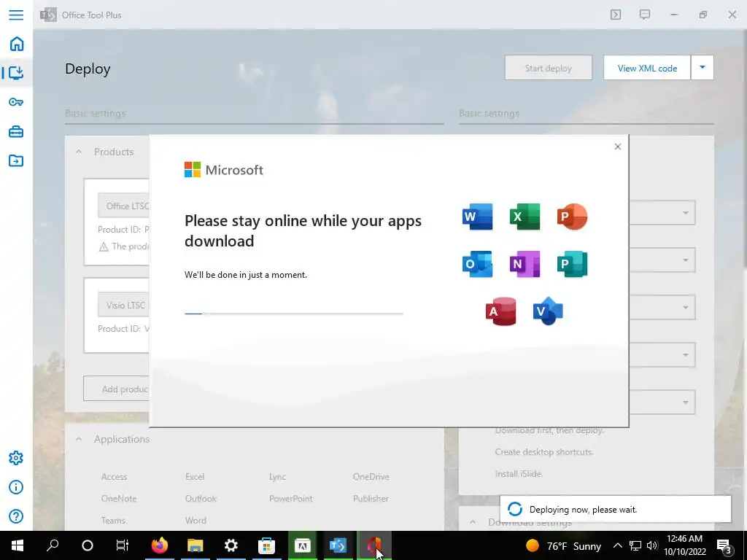Toggle the Teams application option
This screenshot has width=747, height=560.
click(113, 521)
